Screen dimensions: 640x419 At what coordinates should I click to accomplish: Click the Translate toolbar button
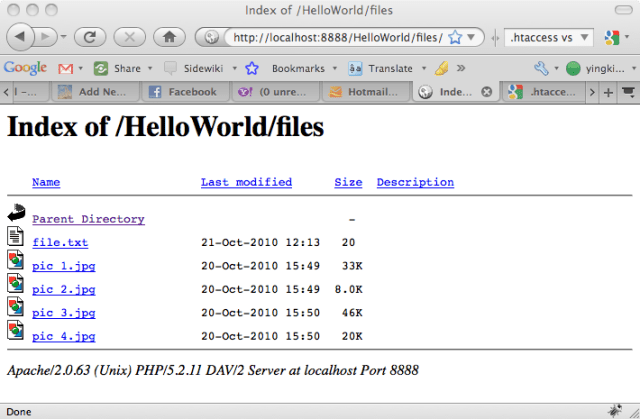click(381, 68)
